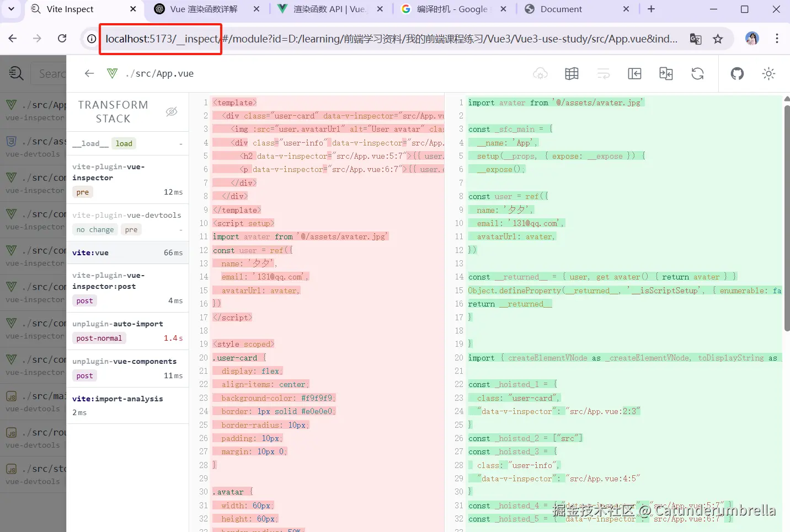The width and height of the screenshot is (790, 532).
Task: Toggle the left panel arrow icon
Action: tap(634, 73)
